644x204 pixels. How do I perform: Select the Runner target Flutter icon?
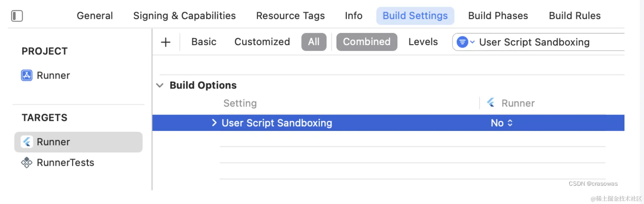[x=27, y=142]
